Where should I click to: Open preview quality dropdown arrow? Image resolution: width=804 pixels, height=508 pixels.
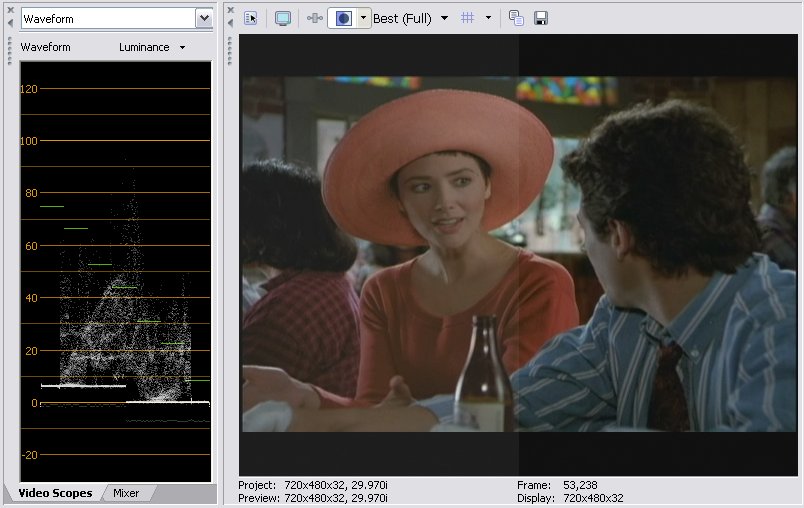pyautogui.click(x=444, y=18)
